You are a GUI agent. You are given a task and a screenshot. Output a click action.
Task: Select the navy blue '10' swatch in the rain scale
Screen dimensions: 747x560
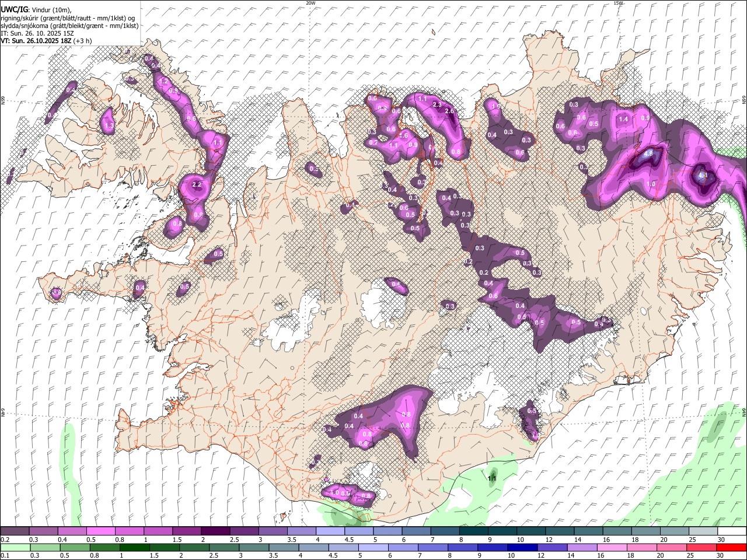pos(522,548)
